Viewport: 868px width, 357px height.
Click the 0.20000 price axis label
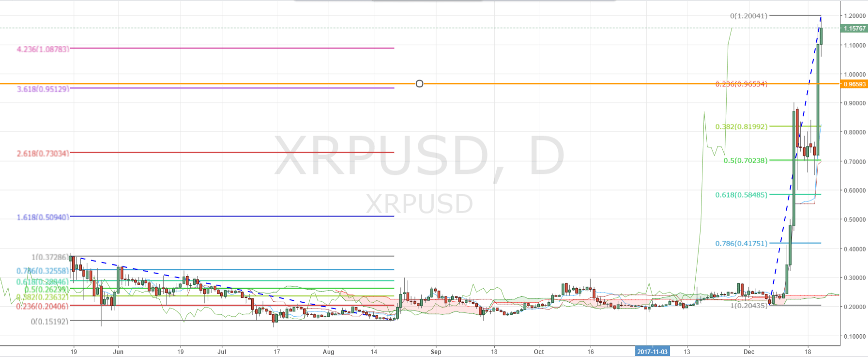point(854,307)
